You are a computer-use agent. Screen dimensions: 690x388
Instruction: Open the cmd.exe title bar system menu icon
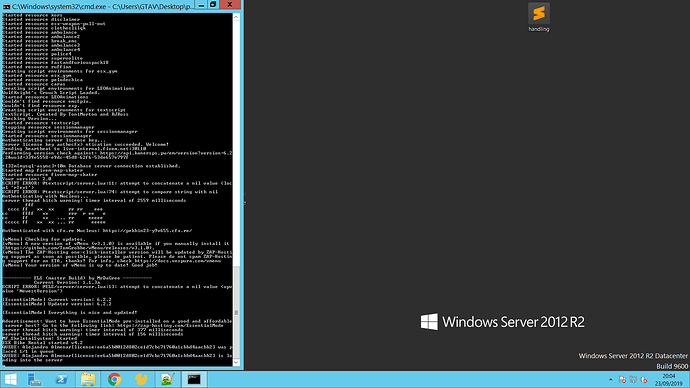6,7
